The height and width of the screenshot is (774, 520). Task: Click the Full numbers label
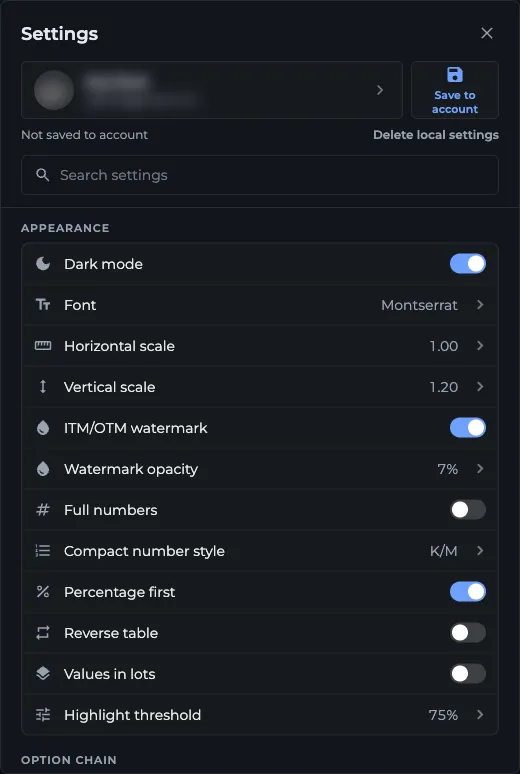(x=111, y=510)
